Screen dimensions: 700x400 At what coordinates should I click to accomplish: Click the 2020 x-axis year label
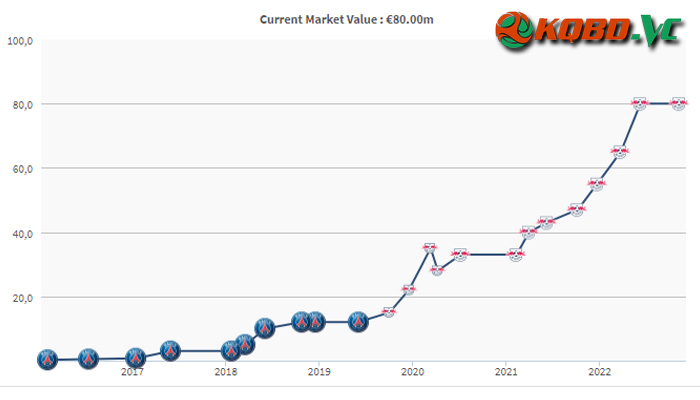click(x=412, y=371)
